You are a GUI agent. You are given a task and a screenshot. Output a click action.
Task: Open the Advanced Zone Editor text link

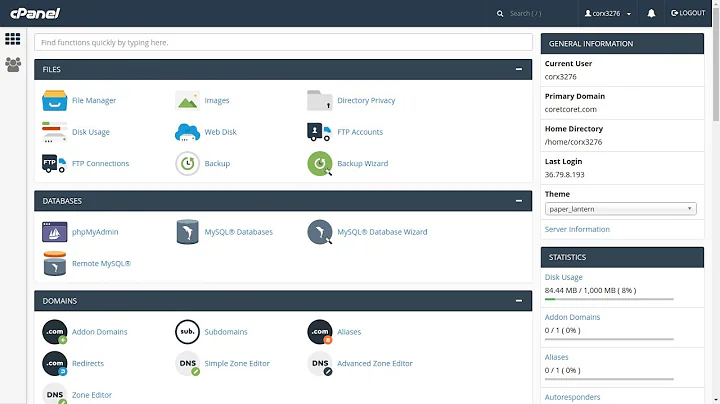point(375,364)
